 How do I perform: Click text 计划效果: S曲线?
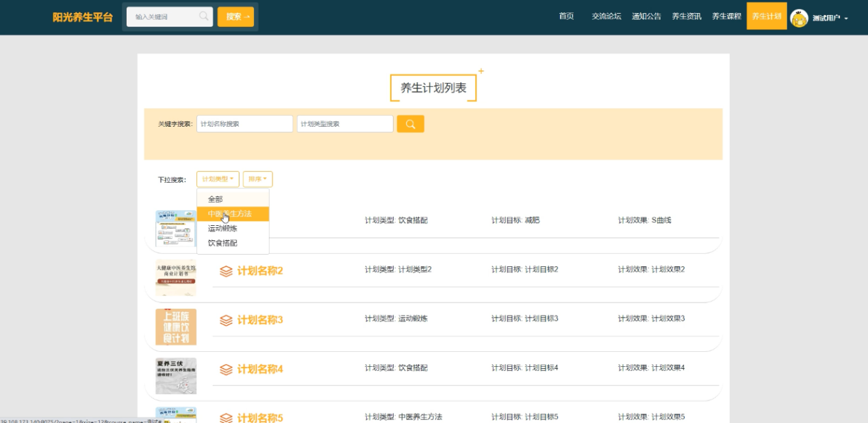(645, 220)
